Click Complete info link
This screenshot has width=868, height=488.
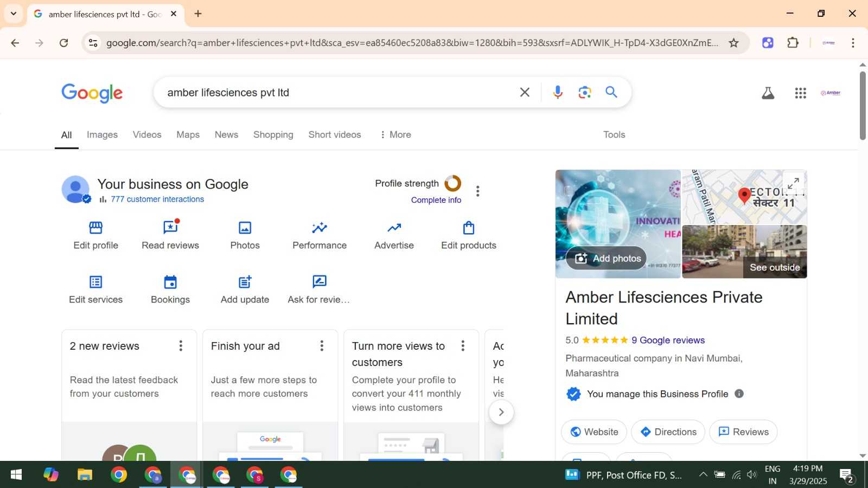point(436,200)
